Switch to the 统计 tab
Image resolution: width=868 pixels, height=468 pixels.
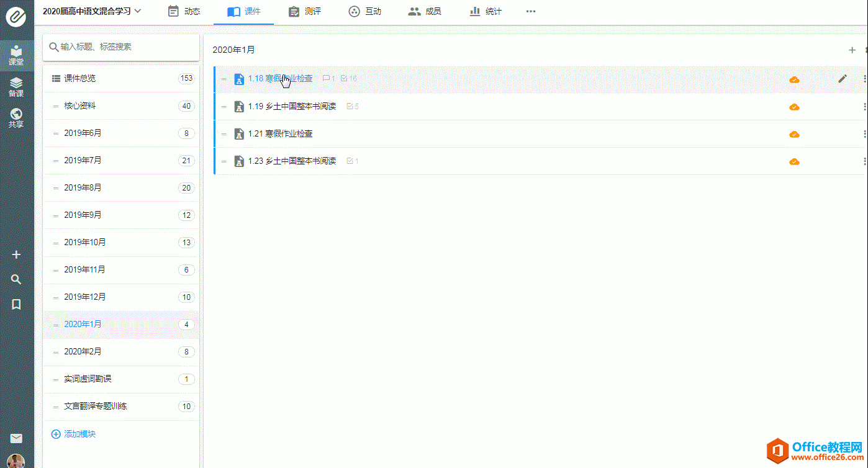(485, 11)
